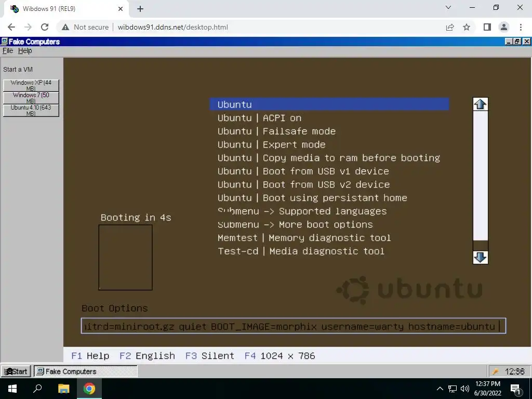This screenshot has height=399, width=532.
Task: Select Ubuntu | Expert mode
Action: (x=271, y=144)
